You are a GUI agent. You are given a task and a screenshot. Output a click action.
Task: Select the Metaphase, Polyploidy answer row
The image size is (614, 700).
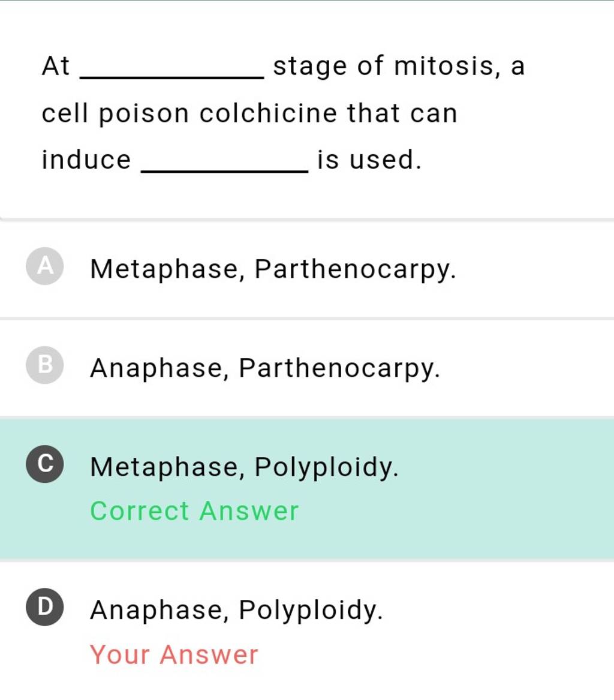tap(243, 467)
